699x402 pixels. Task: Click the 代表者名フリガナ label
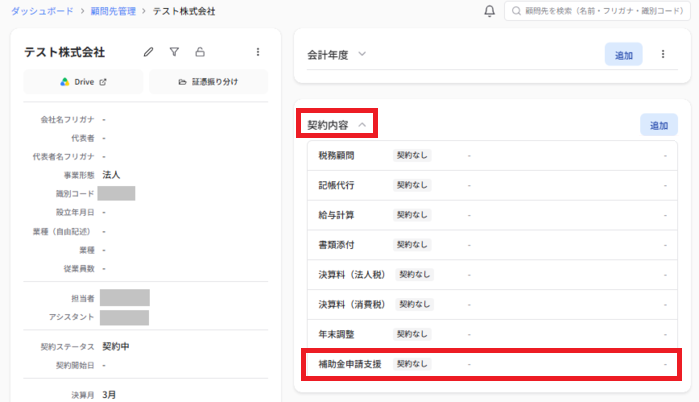click(63, 156)
